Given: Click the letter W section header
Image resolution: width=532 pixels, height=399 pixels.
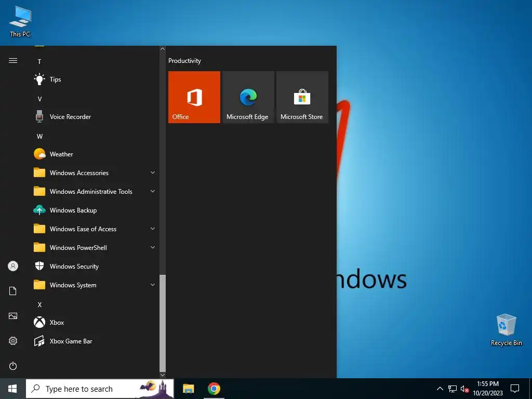Looking at the screenshot, I should click(x=39, y=137).
